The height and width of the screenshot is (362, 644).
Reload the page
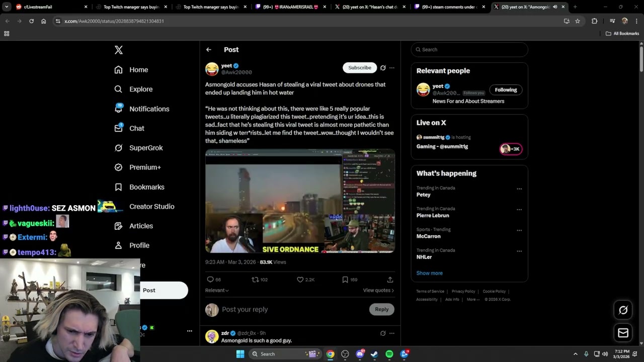(x=32, y=21)
